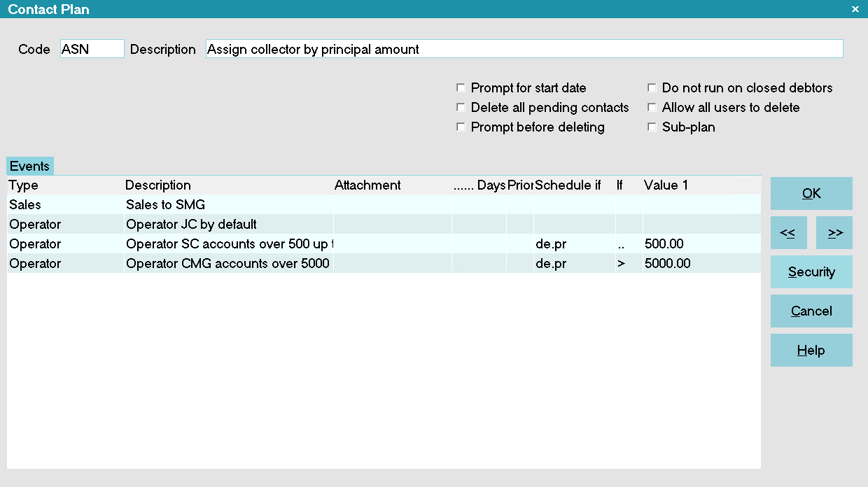Select the If column header

coord(629,185)
